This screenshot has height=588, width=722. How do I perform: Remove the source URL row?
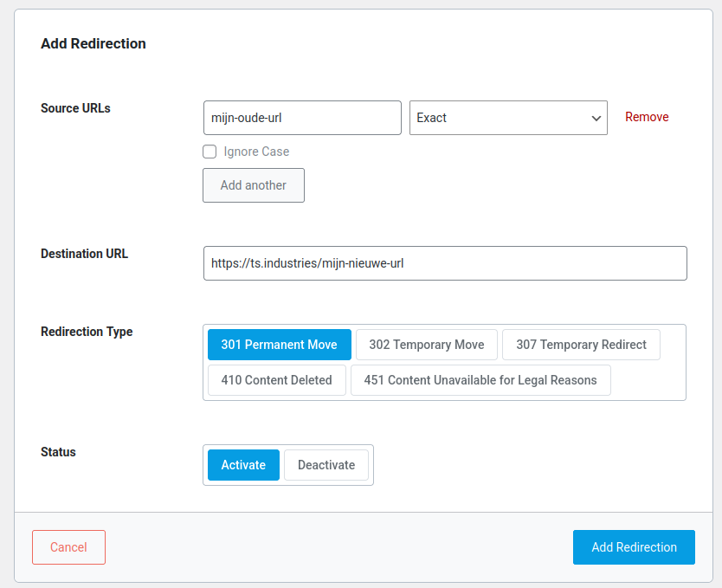click(647, 117)
